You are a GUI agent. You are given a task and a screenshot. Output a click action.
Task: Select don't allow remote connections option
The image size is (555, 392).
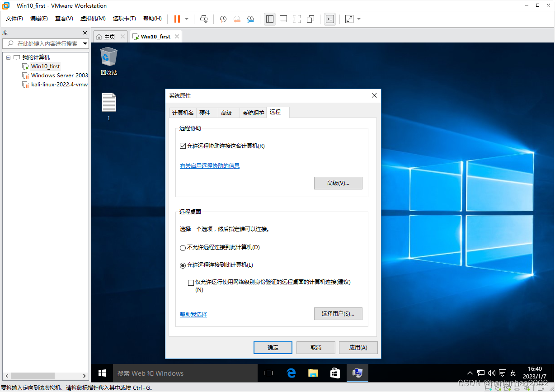pos(183,248)
